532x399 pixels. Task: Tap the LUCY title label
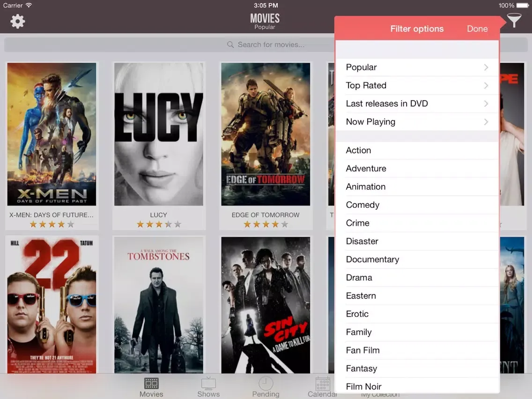158,215
